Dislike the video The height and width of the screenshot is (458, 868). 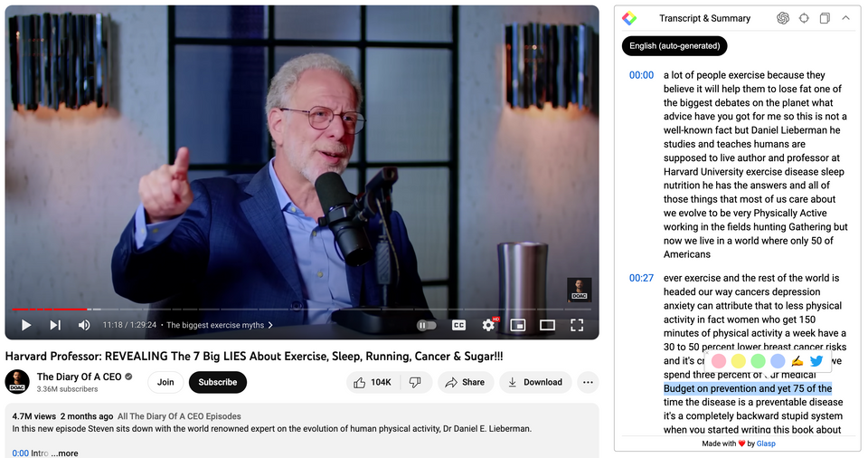pos(415,383)
